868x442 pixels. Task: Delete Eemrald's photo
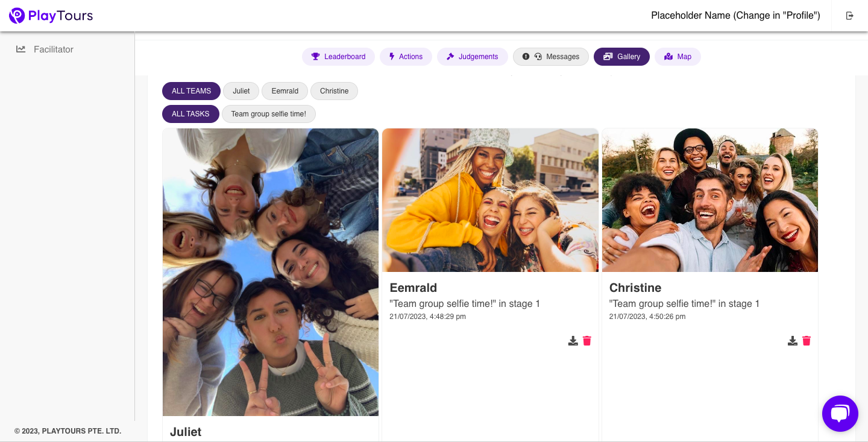coord(587,341)
